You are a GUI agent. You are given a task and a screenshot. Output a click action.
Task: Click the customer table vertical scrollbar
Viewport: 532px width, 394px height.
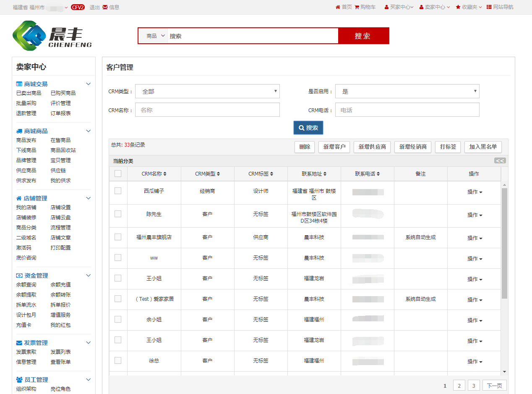click(x=504, y=244)
